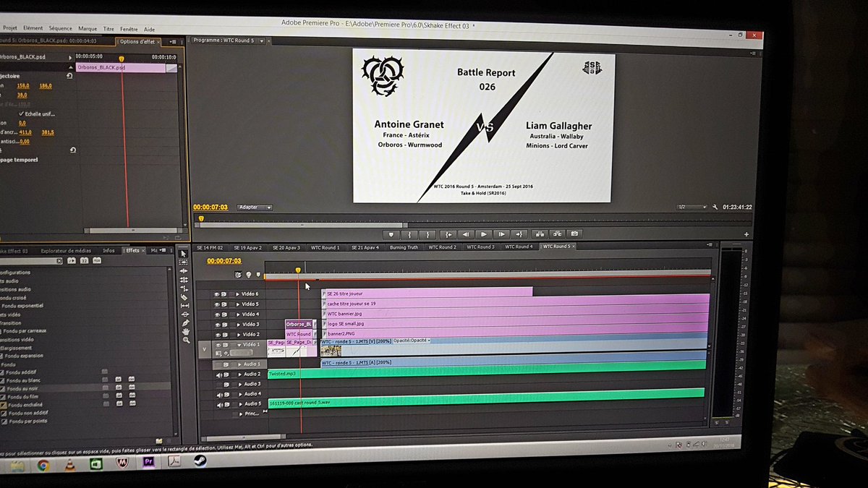Click the Program monitor playhead marker
This screenshot has height=488, width=868.
201,218
